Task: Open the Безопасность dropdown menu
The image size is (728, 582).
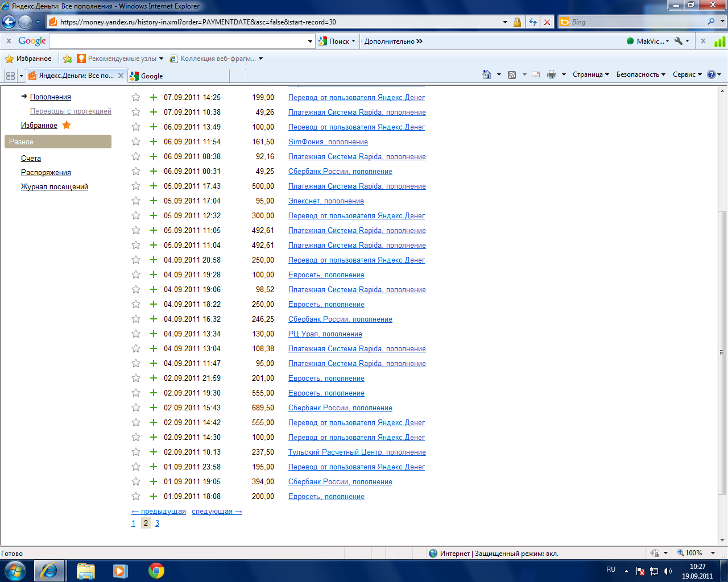Action: click(640, 74)
